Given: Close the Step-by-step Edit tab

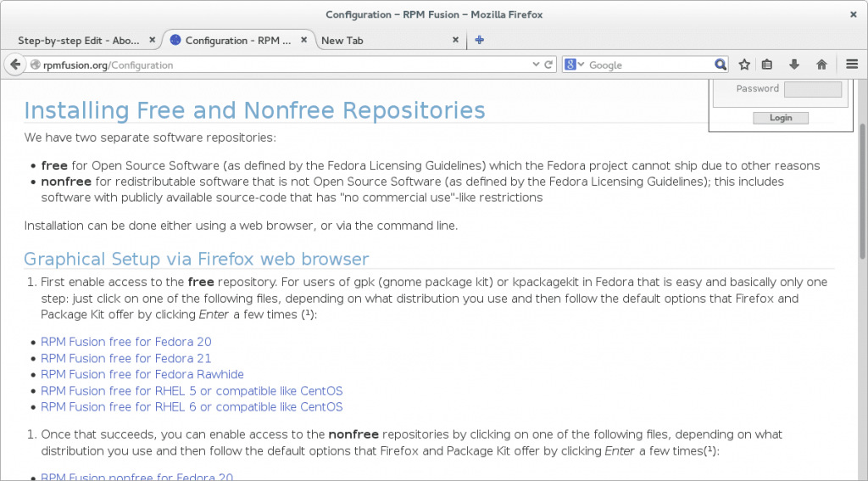Looking at the screenshot, I should 153,40.
